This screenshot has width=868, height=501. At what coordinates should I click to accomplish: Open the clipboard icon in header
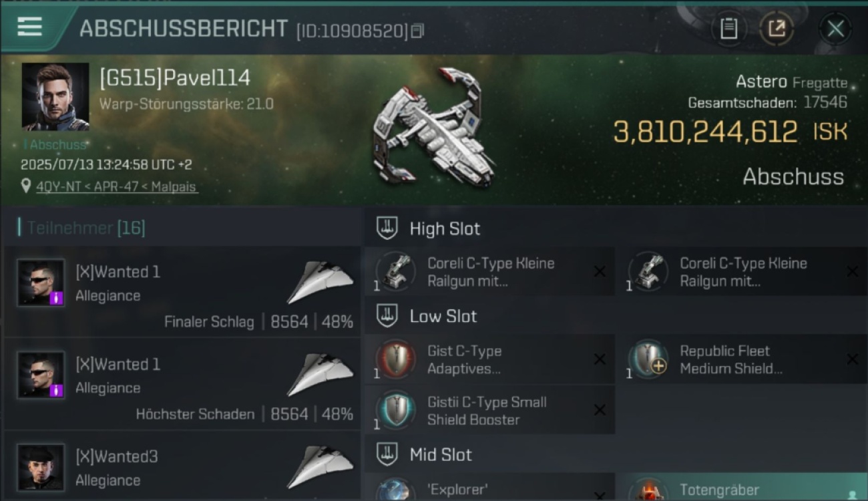click(x=728, y=29)
